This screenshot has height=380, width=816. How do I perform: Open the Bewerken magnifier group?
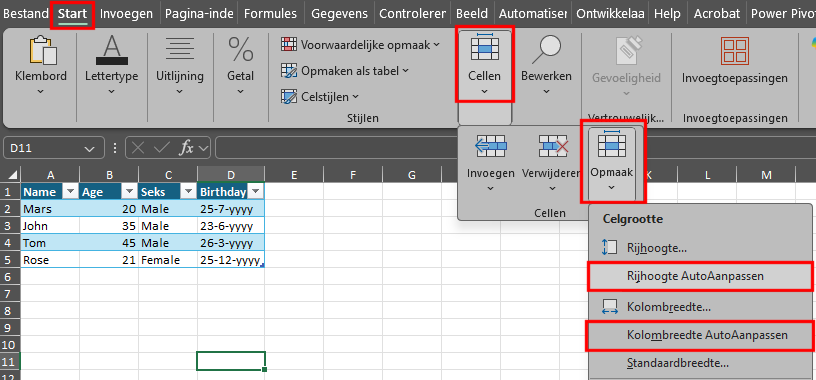[546, 65]
